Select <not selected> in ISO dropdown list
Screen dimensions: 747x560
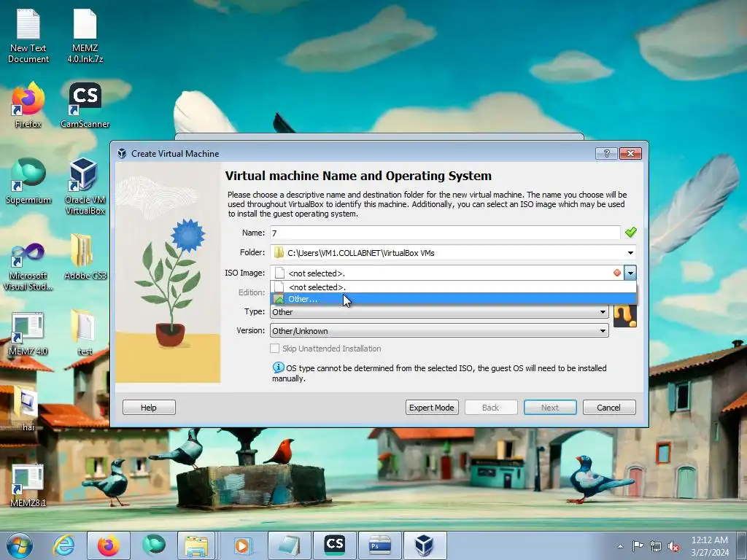pyautogui.click(x=453, y=287)
